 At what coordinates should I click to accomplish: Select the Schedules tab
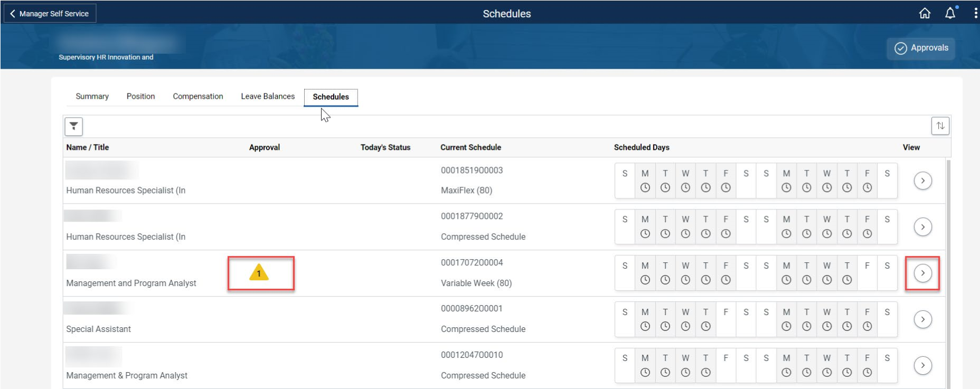[331, 97]
